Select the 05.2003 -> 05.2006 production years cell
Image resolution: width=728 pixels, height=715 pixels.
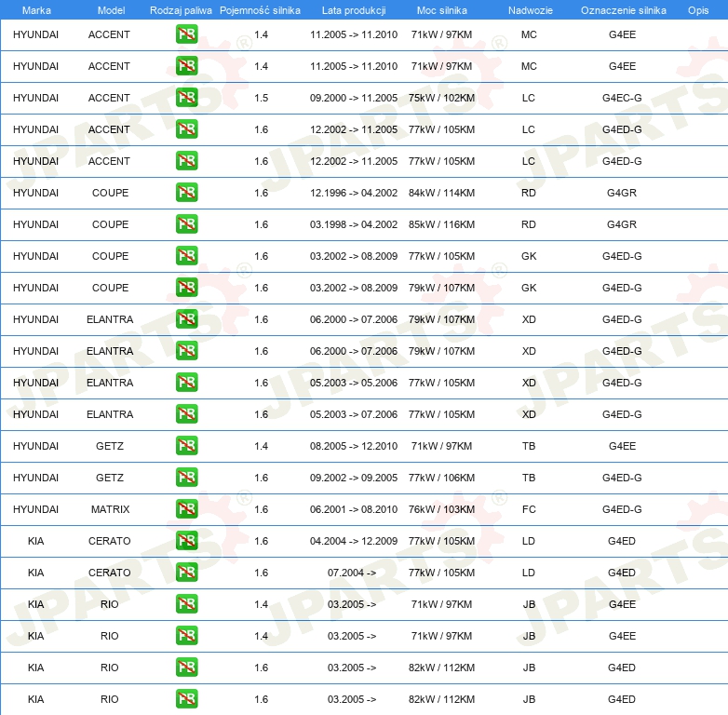[x=354, y=383]
